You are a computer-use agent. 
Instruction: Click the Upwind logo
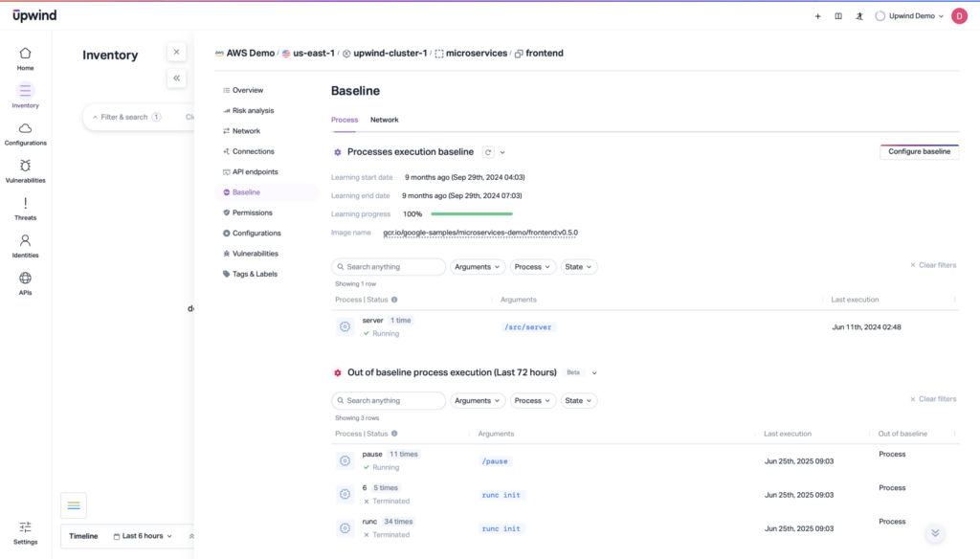point(34,15)
